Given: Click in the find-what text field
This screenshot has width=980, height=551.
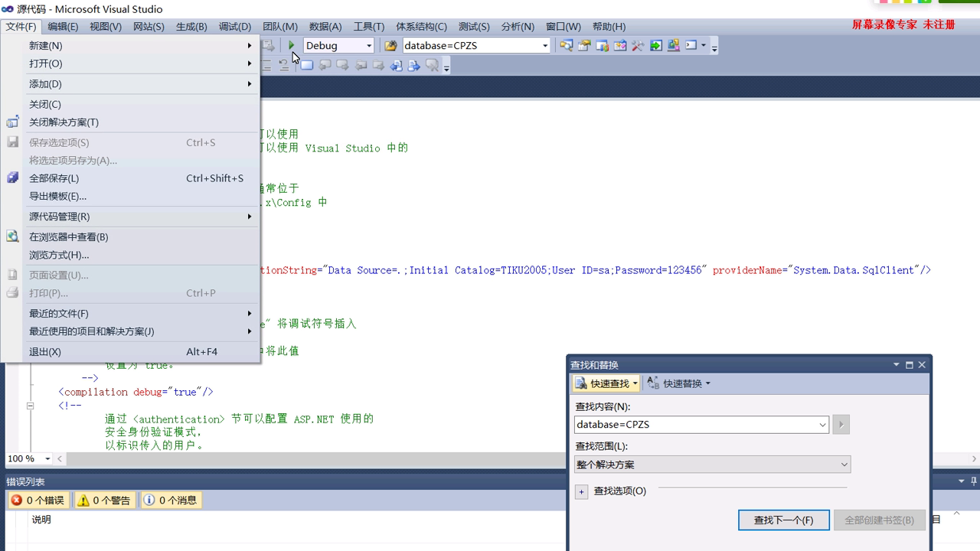Looking at the screenshot, I should (x=695, y=425).
